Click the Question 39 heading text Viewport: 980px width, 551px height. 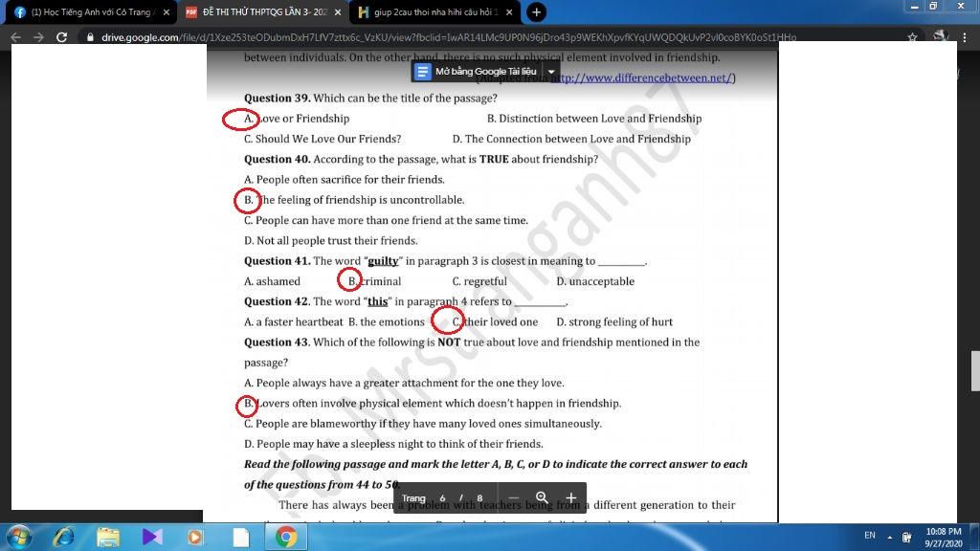pyautogui.click(x=277, y=99)
